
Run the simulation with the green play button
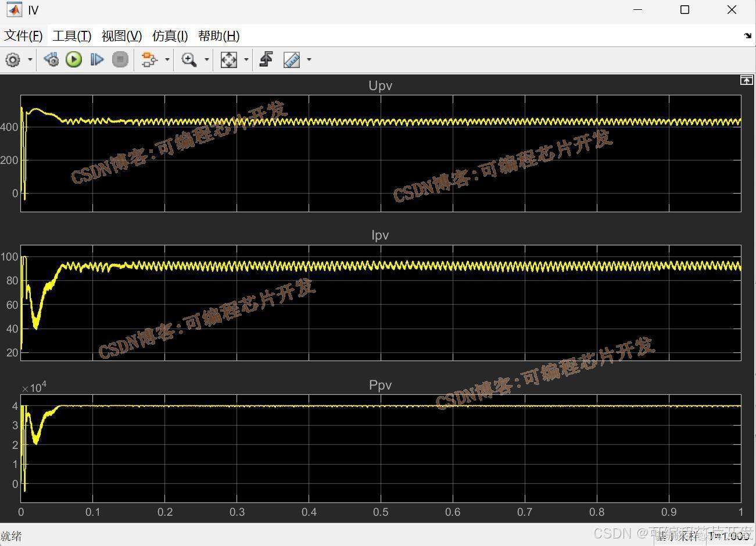point(74,59)
